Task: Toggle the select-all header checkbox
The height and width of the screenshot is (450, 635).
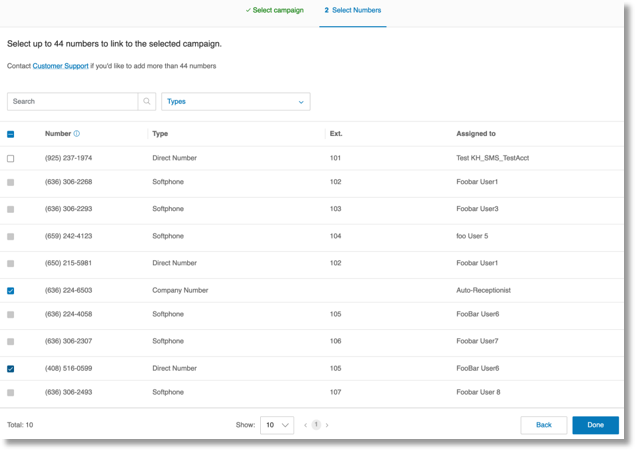Action: pyautogui.click(x=11, y=134)
